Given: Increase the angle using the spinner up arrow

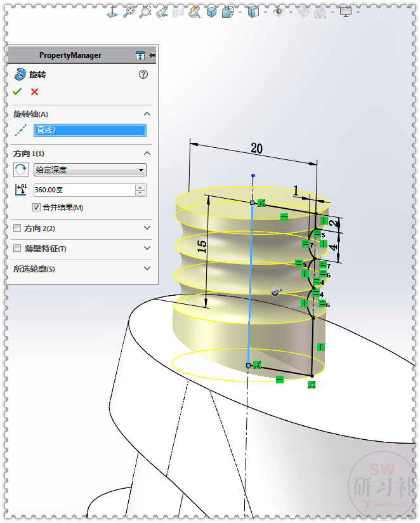Looking at the screenshot, I should (140, 187).
